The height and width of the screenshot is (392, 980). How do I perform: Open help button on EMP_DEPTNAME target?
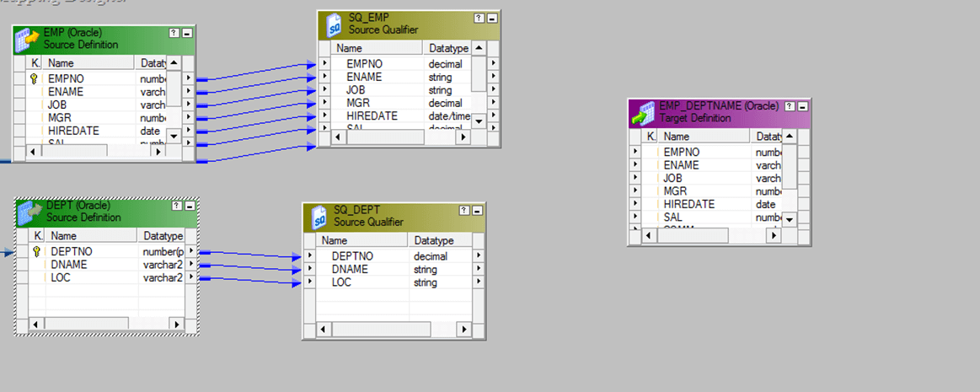(790, 106)
